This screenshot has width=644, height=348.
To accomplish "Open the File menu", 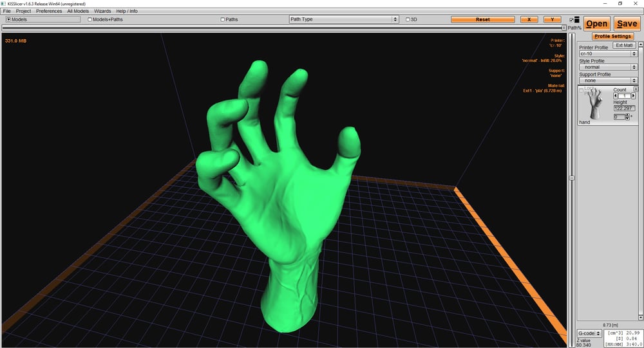I will click(x=6, y=11).
